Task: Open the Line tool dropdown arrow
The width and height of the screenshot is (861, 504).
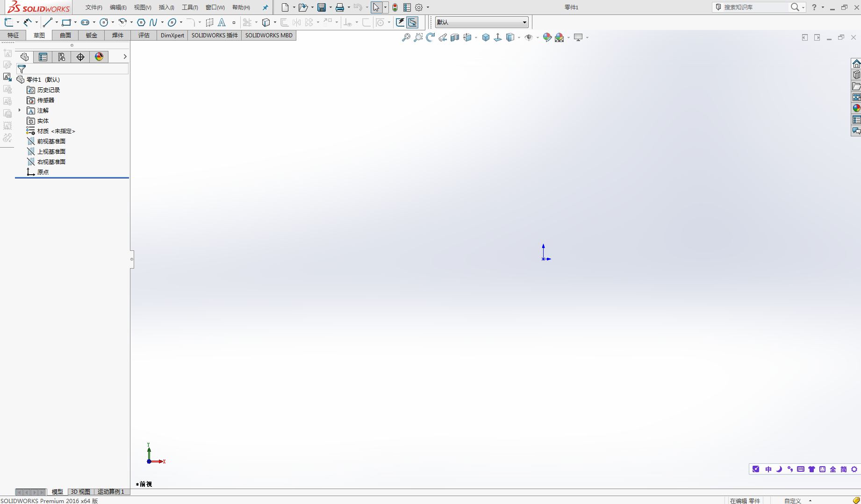Action: point(57,22)
